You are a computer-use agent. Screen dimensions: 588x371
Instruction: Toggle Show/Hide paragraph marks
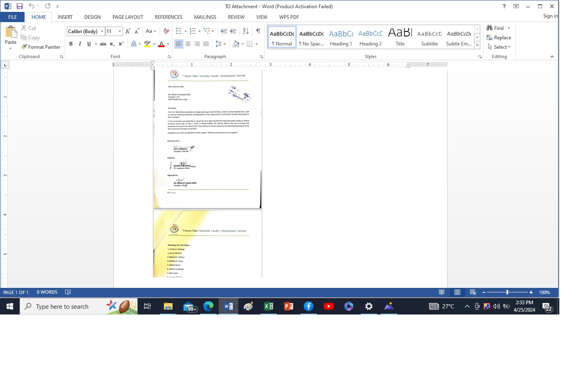click(258, 31)
